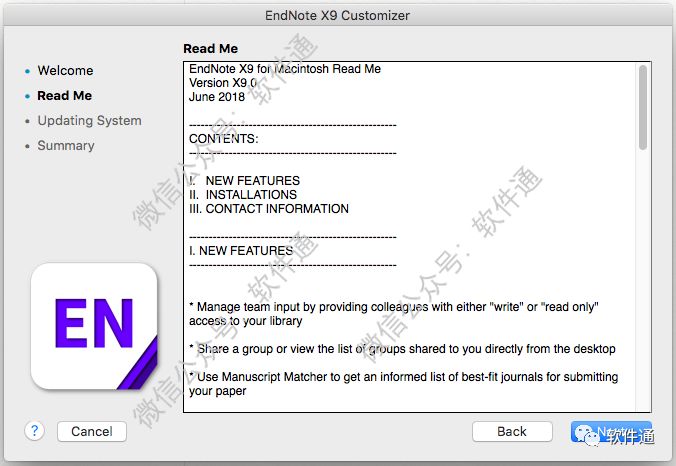Viewport: 676px width, 466px height.
Task: Click the 'Read Me' panel heading
Action: [x=210, y=48]
